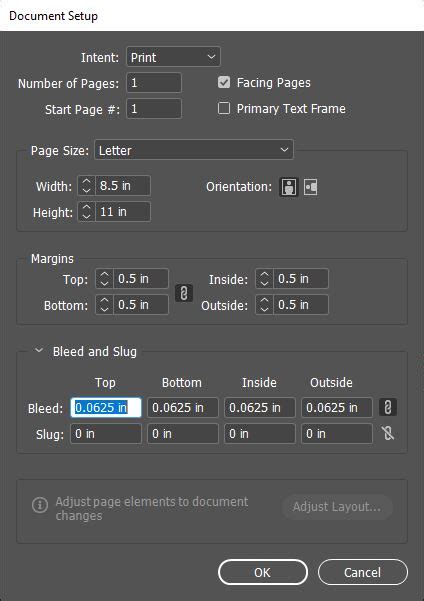Click the Outside margin stepper arrows

pyautogui.click(x=264, y=305)
